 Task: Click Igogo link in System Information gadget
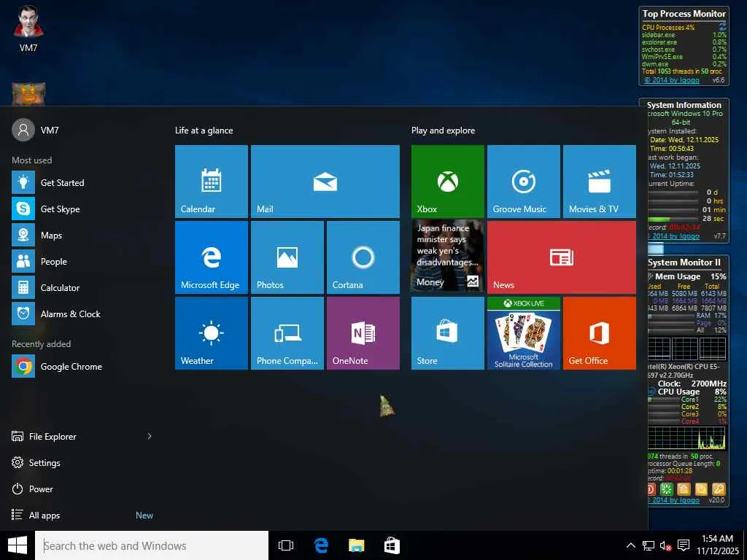tap(673, 236)
